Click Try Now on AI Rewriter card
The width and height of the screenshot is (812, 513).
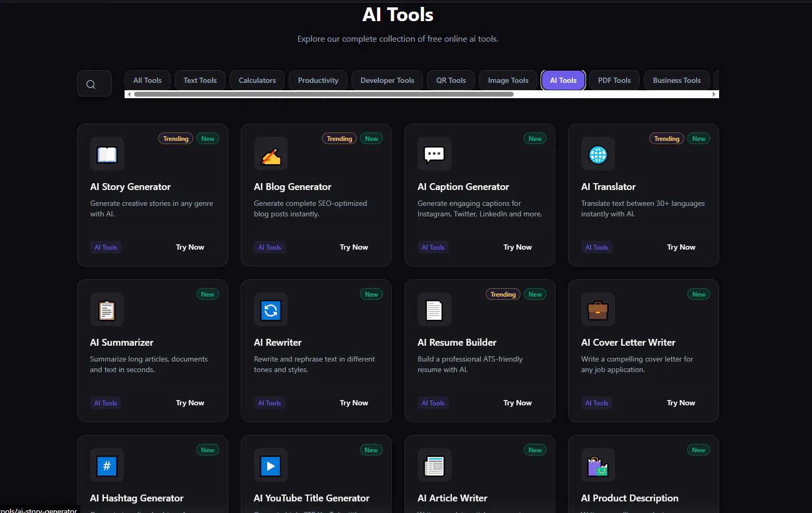[x=354, y=403]
